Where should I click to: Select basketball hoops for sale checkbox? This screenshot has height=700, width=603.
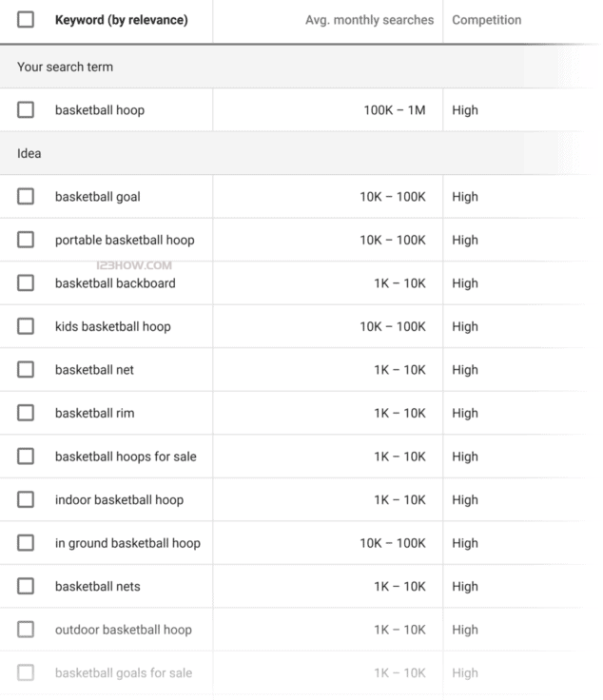coord(26,457)
